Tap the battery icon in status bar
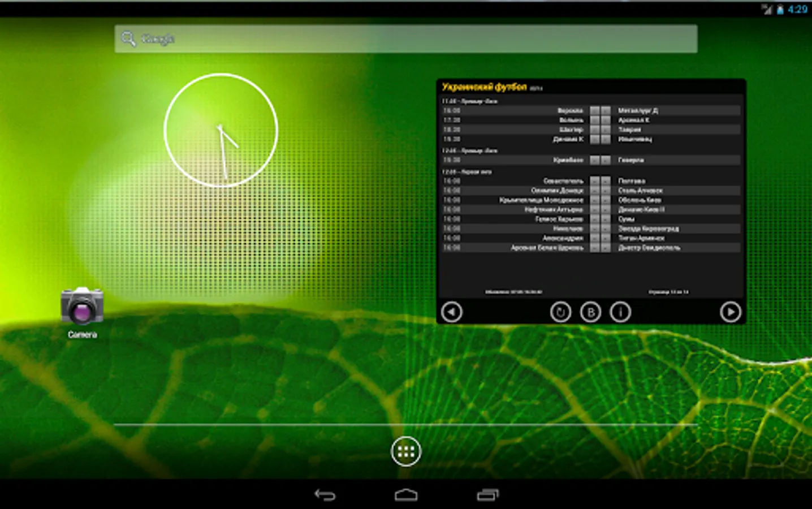This screenshot has height=509, width=812. click(780, 9)
